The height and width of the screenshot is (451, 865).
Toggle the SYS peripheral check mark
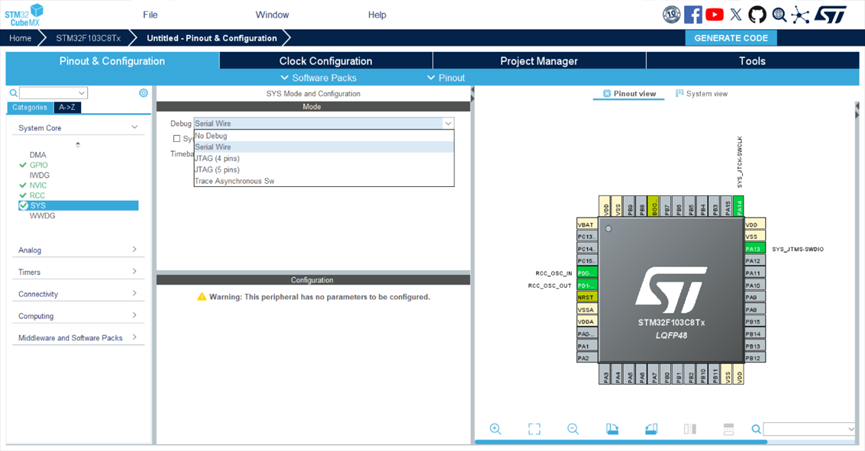click(x=23, y=206)
